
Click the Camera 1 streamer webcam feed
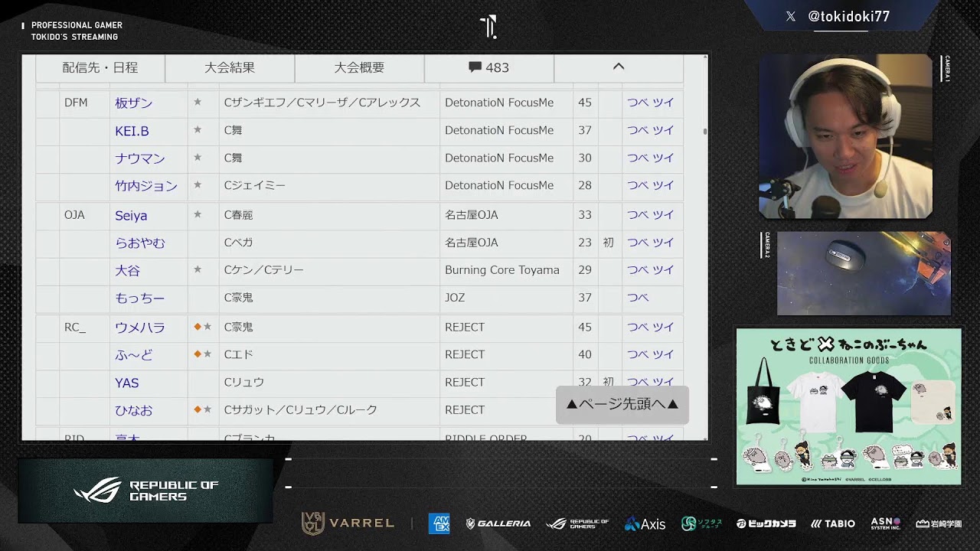(x=845, y=136)
